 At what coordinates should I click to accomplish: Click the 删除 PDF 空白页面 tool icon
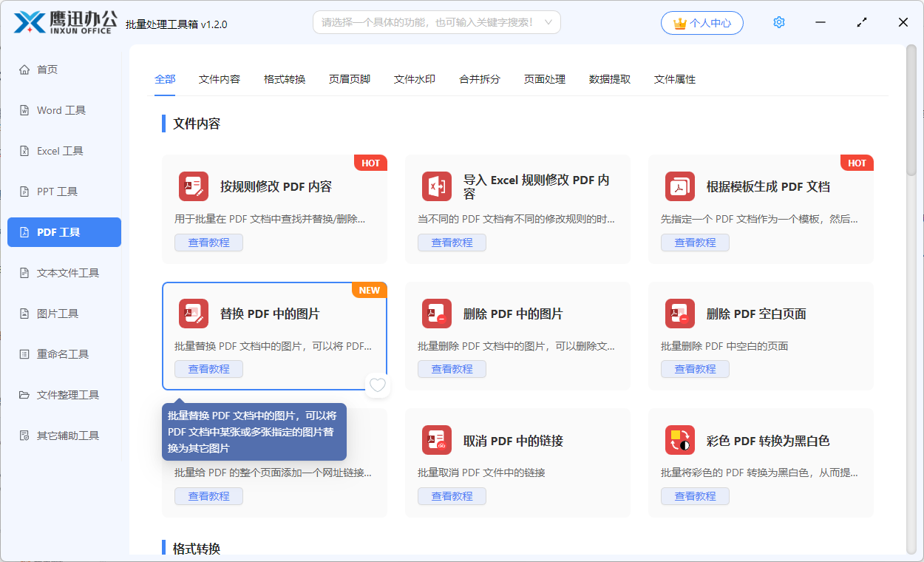coord(679,314)
